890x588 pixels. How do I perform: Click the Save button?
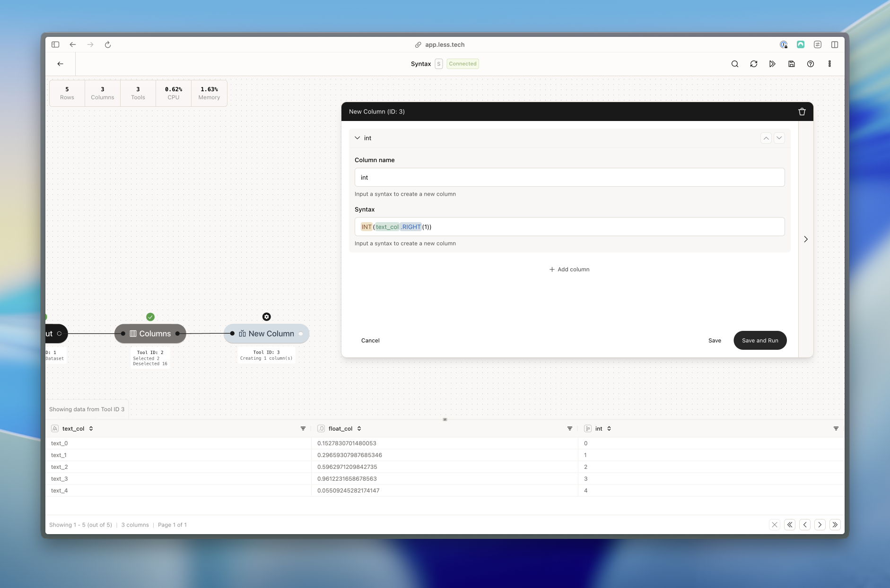tap(715, 340)
